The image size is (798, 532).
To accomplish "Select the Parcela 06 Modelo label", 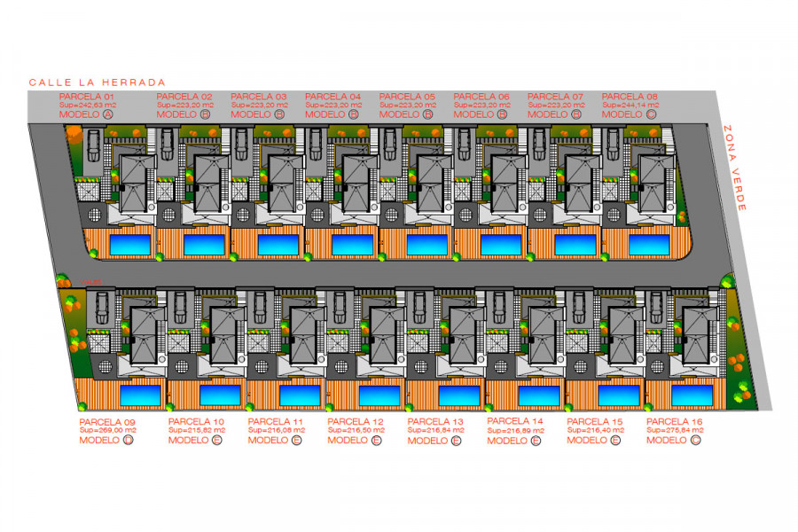I will 473,114.
